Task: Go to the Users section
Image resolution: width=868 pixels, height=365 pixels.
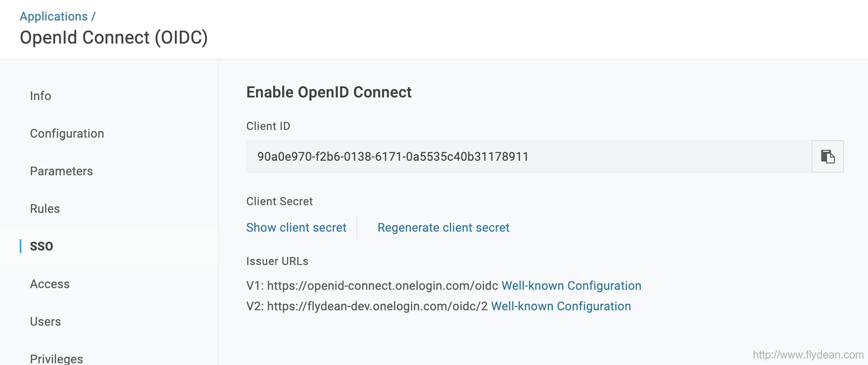Action: click(x=45, y=321)
